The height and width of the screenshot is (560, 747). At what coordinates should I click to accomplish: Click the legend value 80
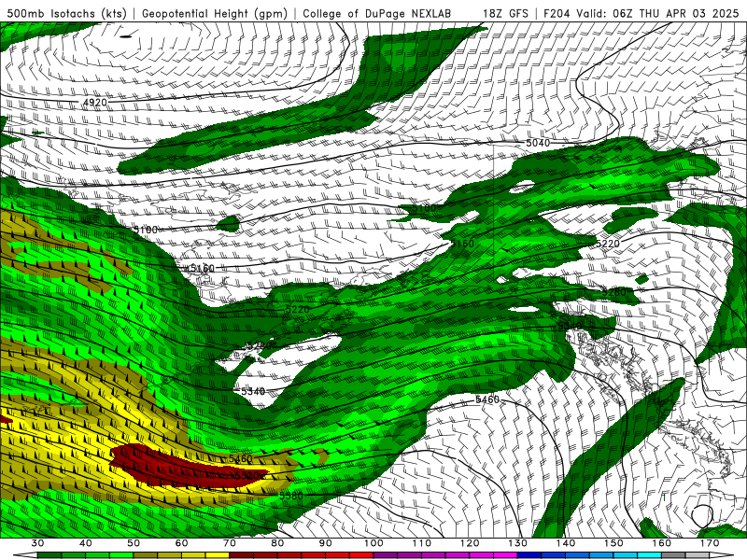[277, 543]
